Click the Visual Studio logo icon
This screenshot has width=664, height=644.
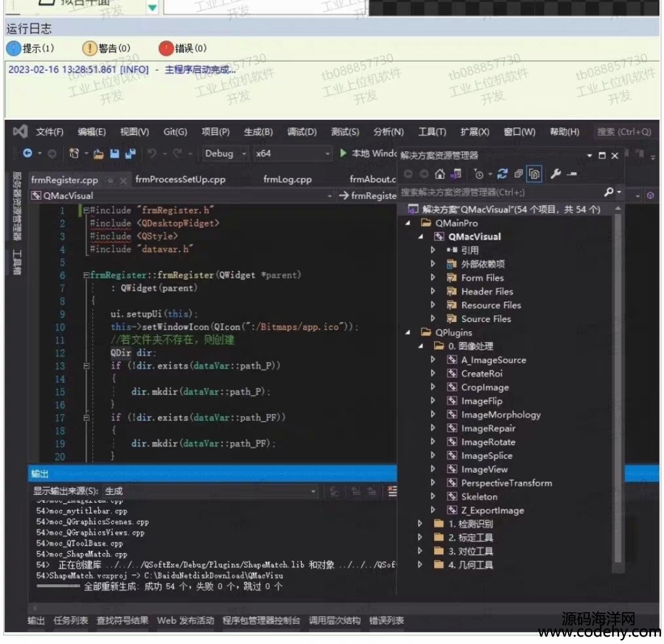click(x=20, y=132)
